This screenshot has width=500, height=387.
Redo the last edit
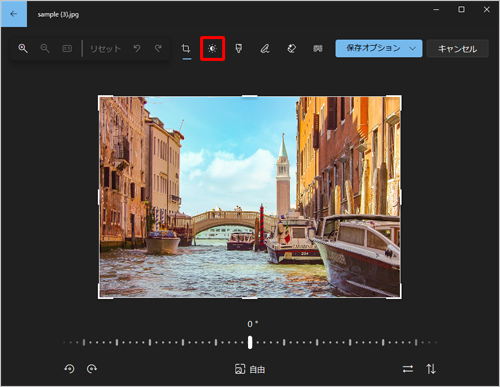click(158, 49)
